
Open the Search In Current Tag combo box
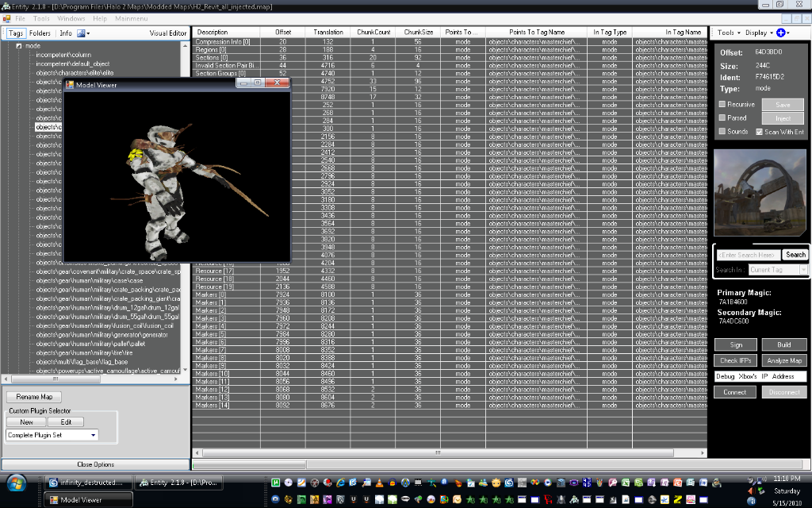coord(779,270)
